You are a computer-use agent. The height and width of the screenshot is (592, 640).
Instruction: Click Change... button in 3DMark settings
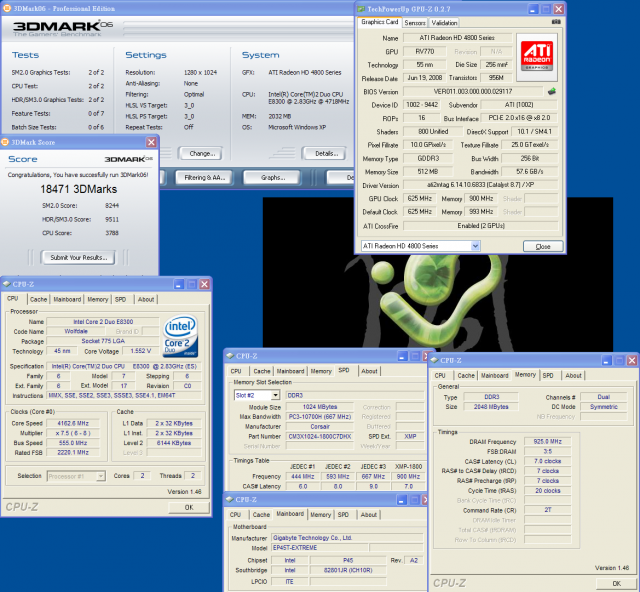click(201, 154)
